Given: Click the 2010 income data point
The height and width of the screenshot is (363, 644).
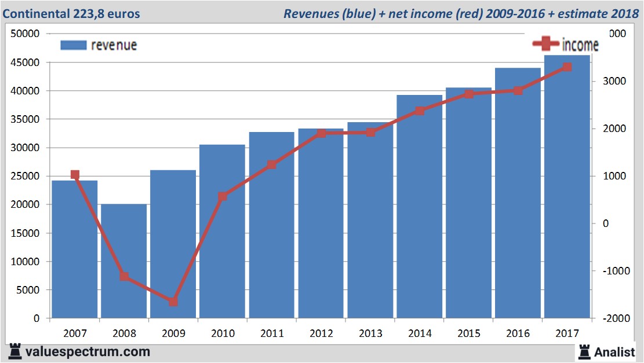Looking at the screenshot, I should [x=222, y=196].
